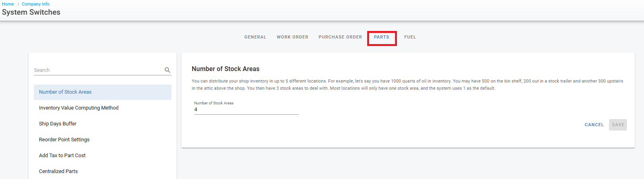The width and height of the screenshot is (644, 179).
Task: Go to the Fuel tab
Action: [x=410, y=37]
